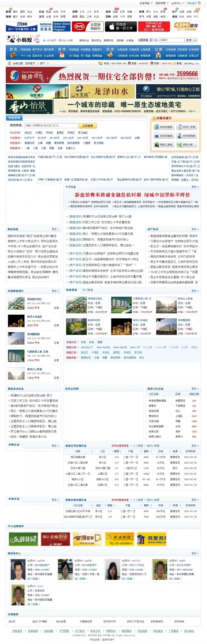This screenshot has width=207, height=644.
Task: Click 更多 in the 推荐经纪人 section
Action: (195, 553)
